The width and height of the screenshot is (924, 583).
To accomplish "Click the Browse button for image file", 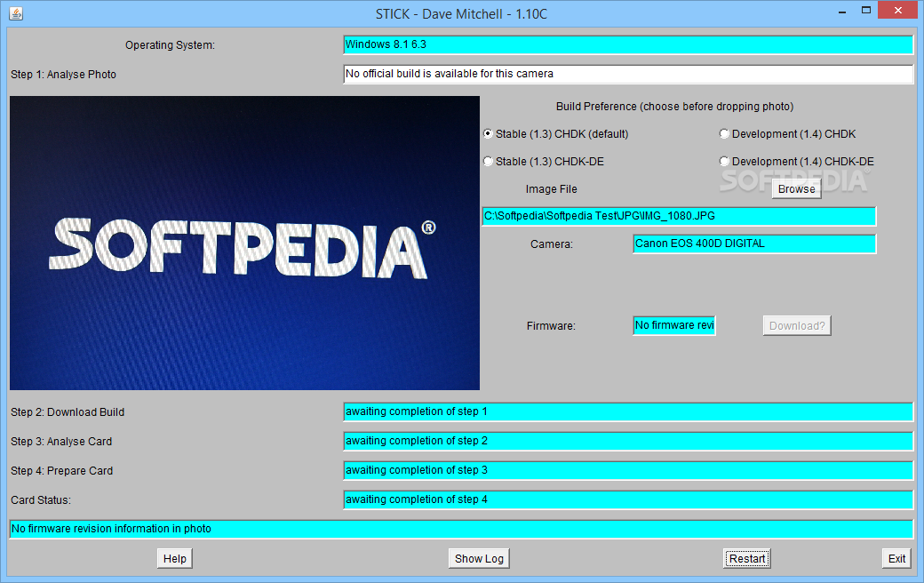I will [796, 189].
